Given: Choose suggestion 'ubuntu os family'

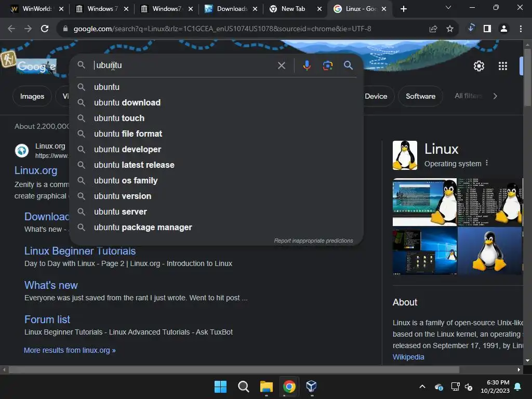Looking at the screenshot, I should pyautogui.click(x=216, y=180).
